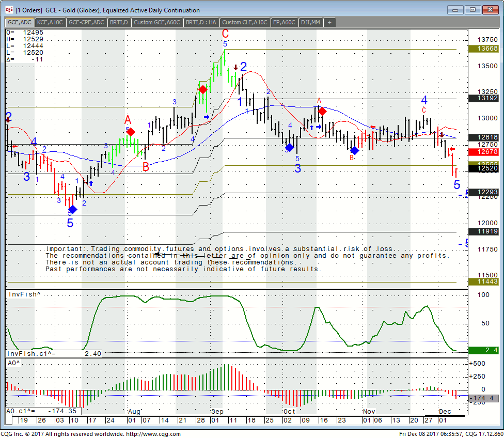This screenshot has height=438, width=504.
Task: Click the AO study label
Action: [x=13, y=363]
